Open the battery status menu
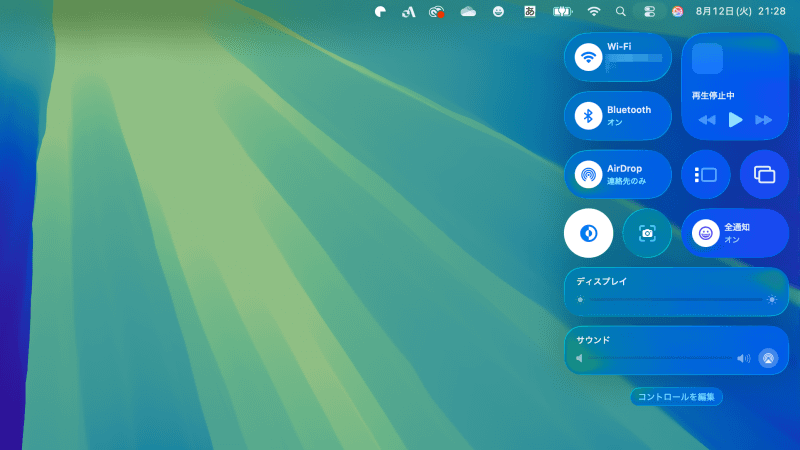This screenshot has height=450, width=800. (x=562, y=11)
